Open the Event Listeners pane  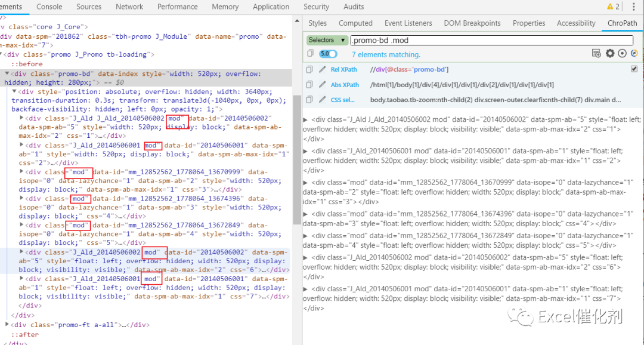point(408,23)
